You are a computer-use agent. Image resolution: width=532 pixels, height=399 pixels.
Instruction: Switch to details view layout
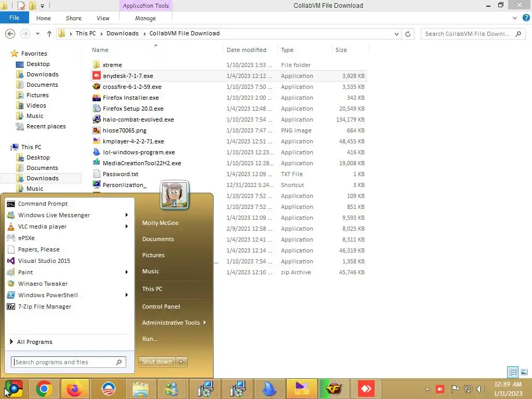pyautogui.click(x=513, y=372)
